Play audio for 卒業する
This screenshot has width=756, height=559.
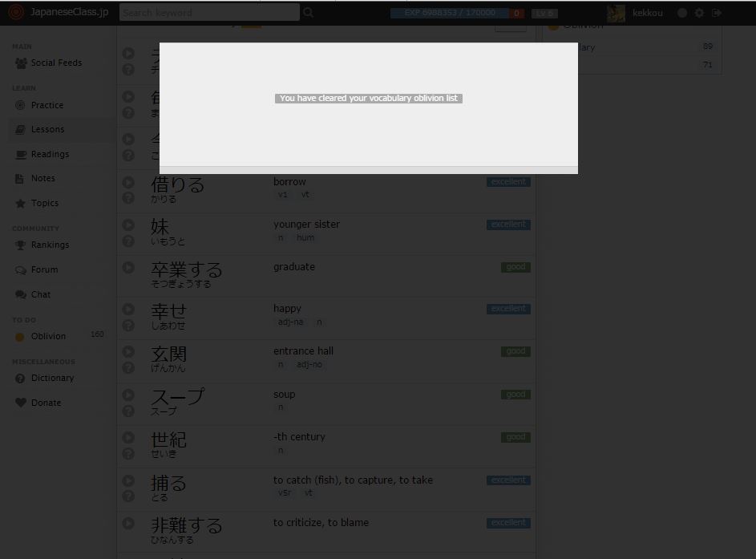pos(128,267)
